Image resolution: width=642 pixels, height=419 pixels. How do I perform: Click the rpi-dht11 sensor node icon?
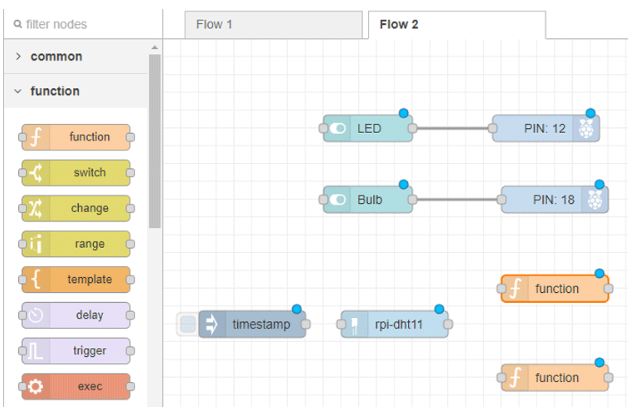click(x=355, y=325)
